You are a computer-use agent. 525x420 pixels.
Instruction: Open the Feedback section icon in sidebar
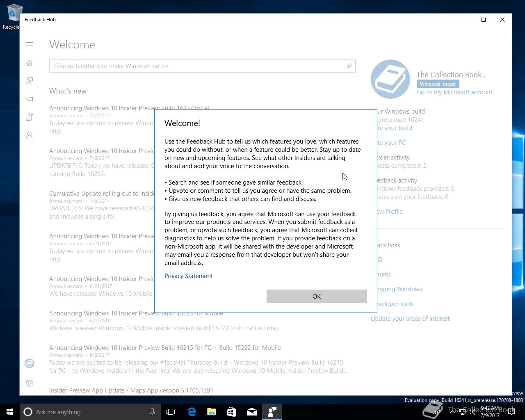(29, 81)
